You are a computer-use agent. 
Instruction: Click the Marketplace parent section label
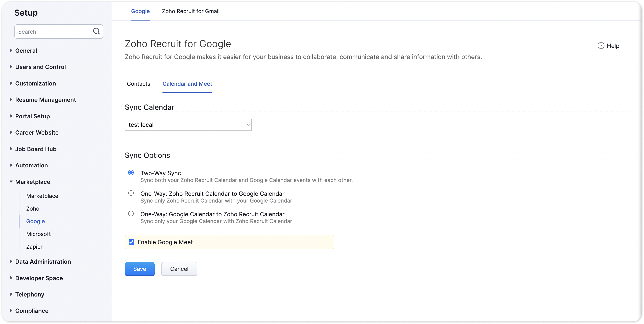pyautogui.click(x=33, y=182)
